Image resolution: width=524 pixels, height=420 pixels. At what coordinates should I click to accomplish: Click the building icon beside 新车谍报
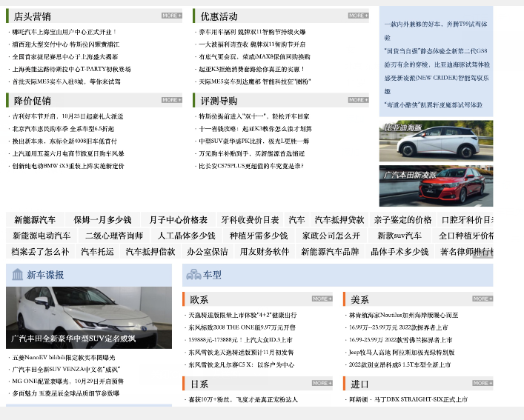[x=17, y=274]
